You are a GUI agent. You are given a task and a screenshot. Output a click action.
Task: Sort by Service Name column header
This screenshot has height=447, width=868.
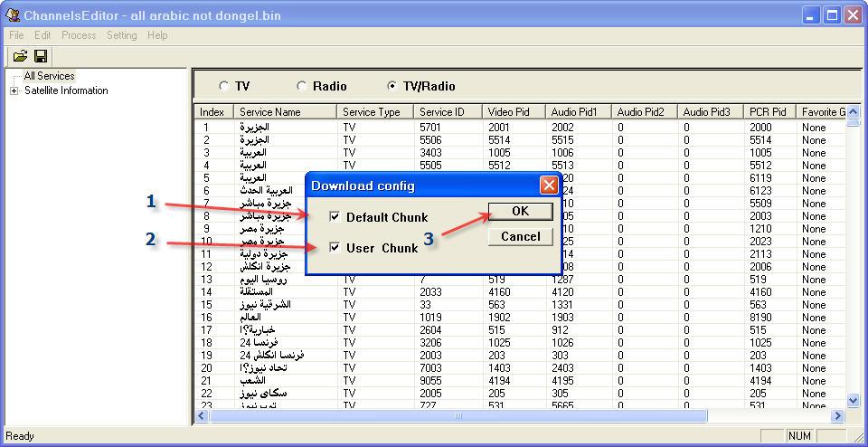285,112
